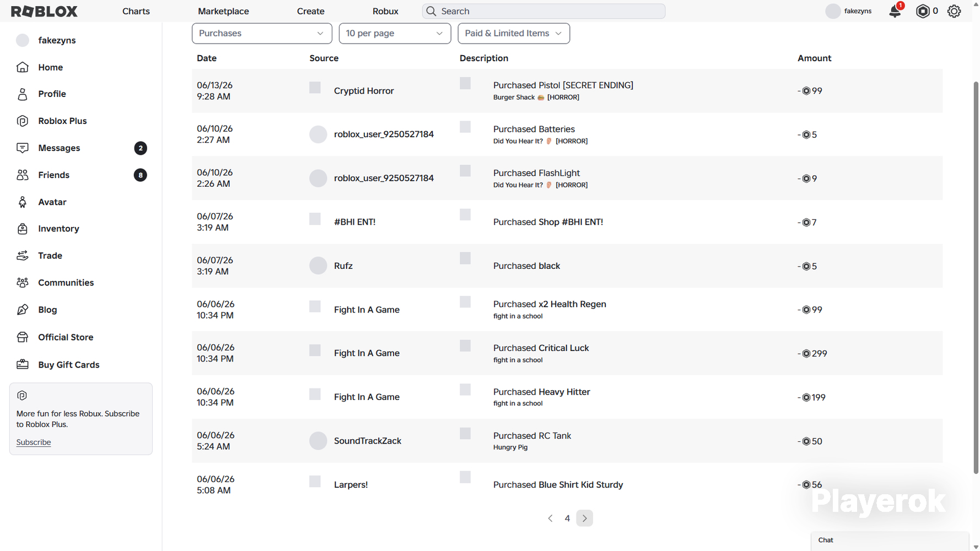Open the Robux tab
The height and width of the screenshot is (551, 980).
pos(385,11)
